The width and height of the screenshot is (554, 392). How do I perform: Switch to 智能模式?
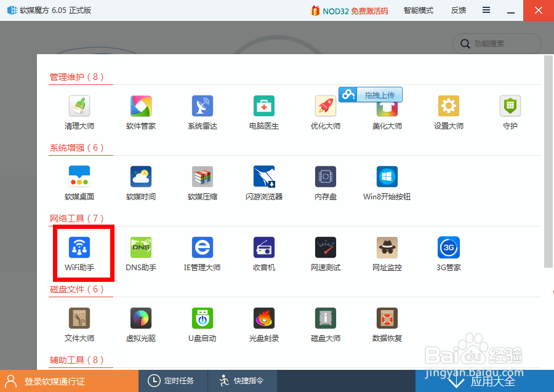[419, 10]
